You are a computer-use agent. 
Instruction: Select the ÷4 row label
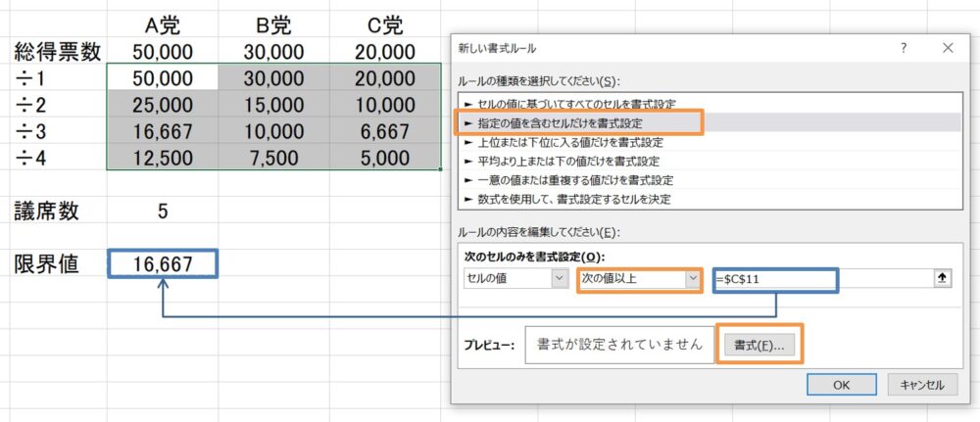pyautogui.click(x=58, y=157)
